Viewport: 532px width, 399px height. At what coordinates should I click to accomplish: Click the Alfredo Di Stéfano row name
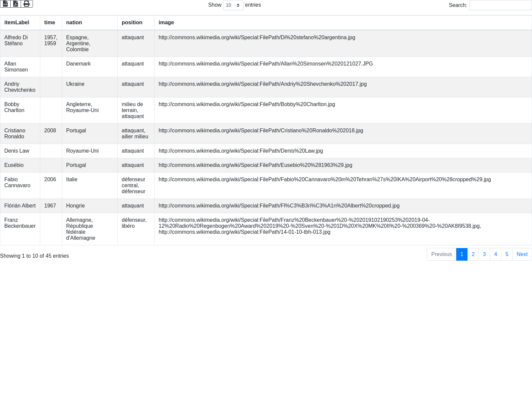click(16, 41)
